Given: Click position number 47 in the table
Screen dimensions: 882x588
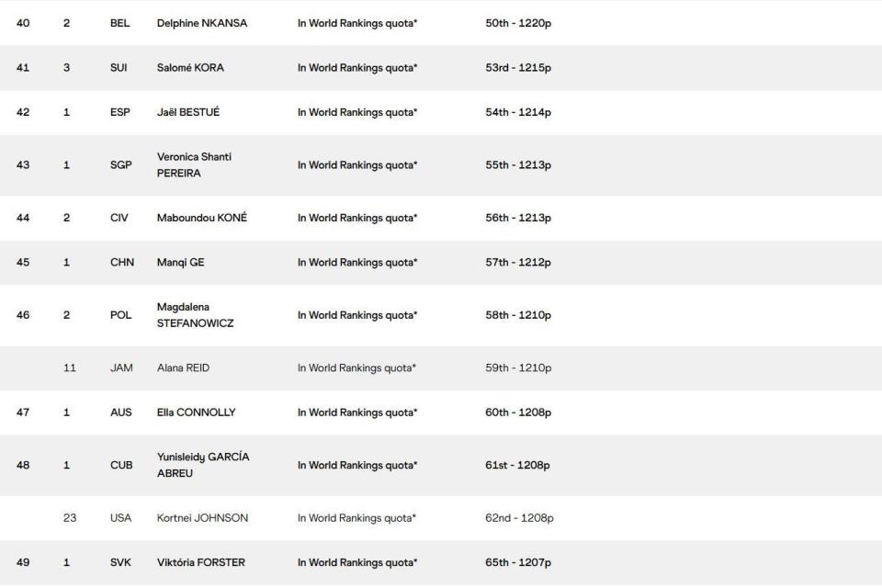Looking at the screenshot, I should [23, 413].
